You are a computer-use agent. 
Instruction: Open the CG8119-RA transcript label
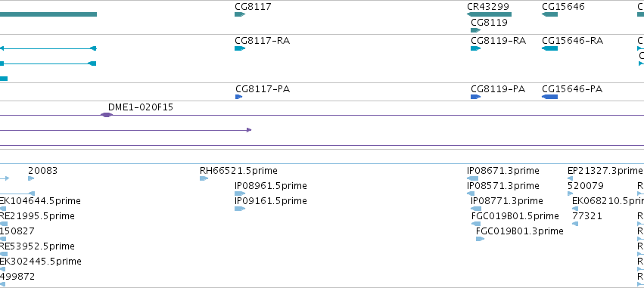coord(498,41)
